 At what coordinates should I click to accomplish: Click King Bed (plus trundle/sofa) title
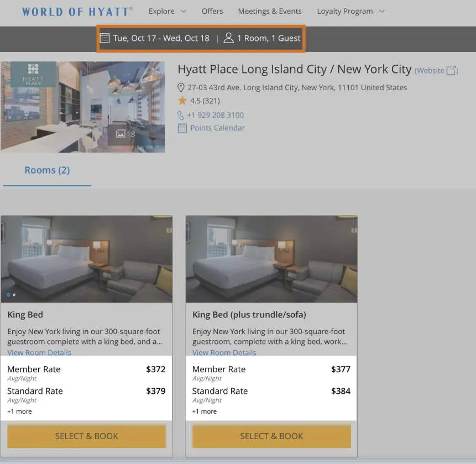click(249, 315)
